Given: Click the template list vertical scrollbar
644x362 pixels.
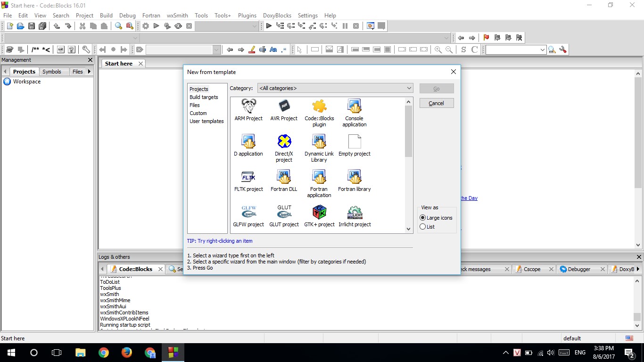Looking at the screenshot, I should click(x=409, y=165).
